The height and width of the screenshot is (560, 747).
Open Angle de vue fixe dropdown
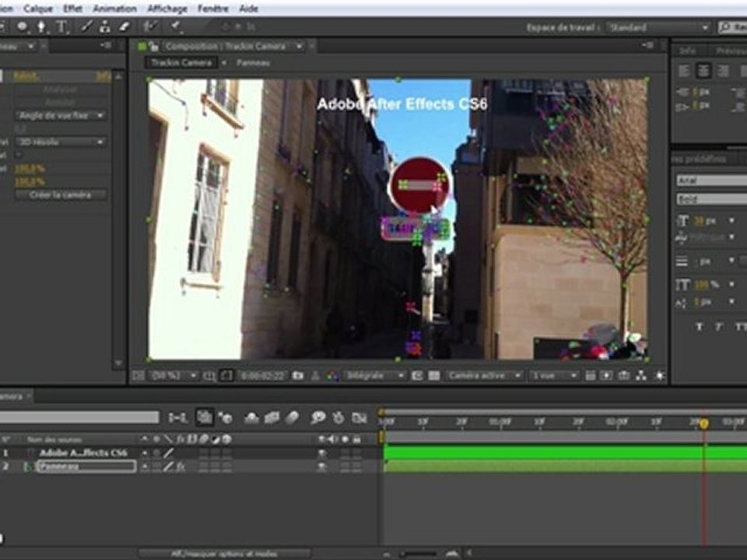click(61, 116)
